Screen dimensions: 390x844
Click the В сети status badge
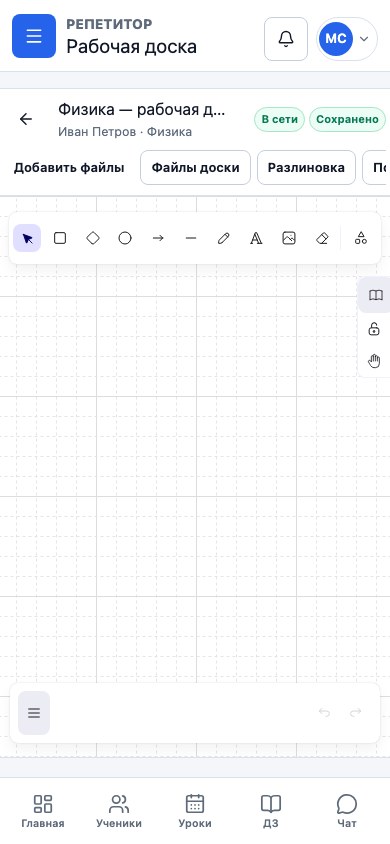click(x=279, y=119)
